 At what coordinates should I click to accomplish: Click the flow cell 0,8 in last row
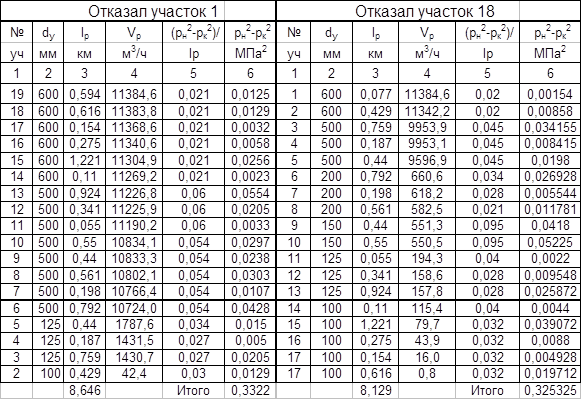point(427,373)
